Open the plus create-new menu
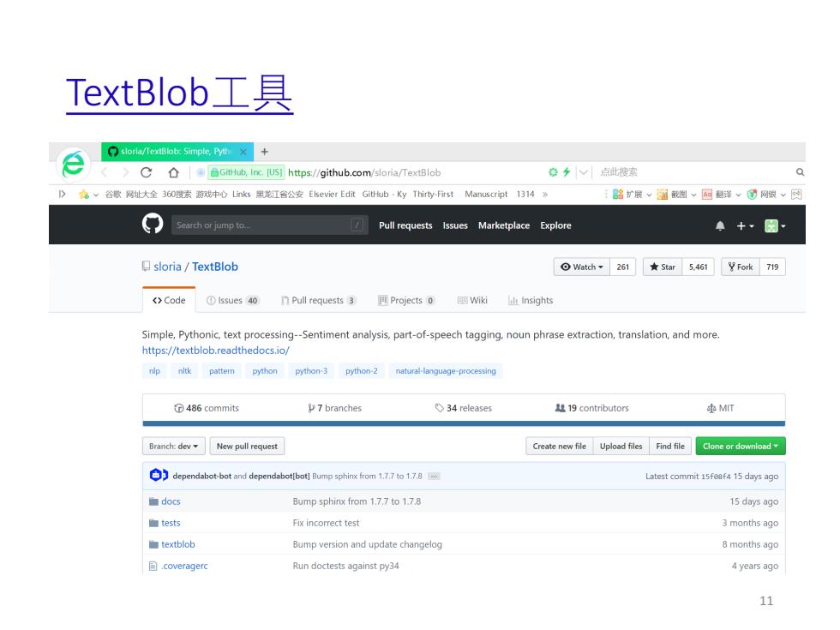 pos(745,226)
